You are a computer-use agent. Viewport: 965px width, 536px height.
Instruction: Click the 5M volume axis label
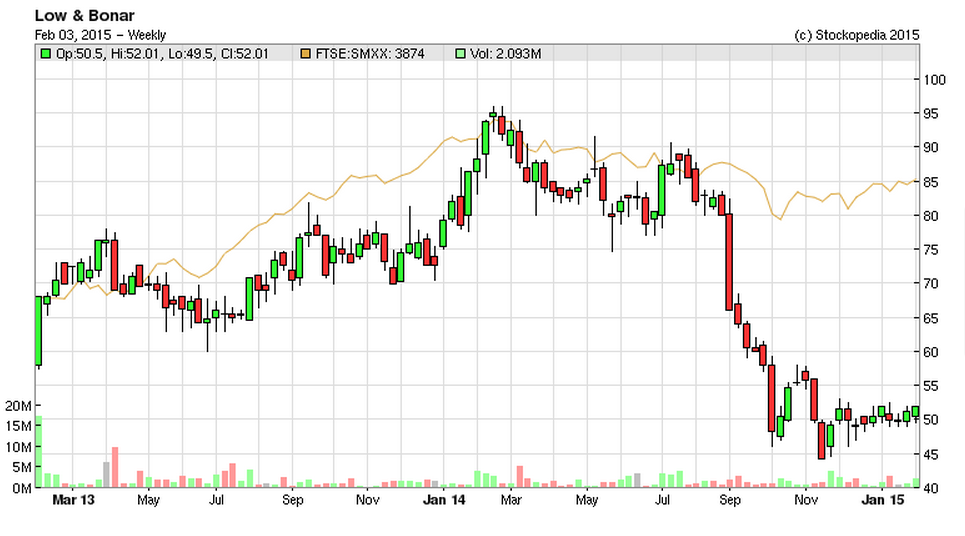(x=22, y=467)
